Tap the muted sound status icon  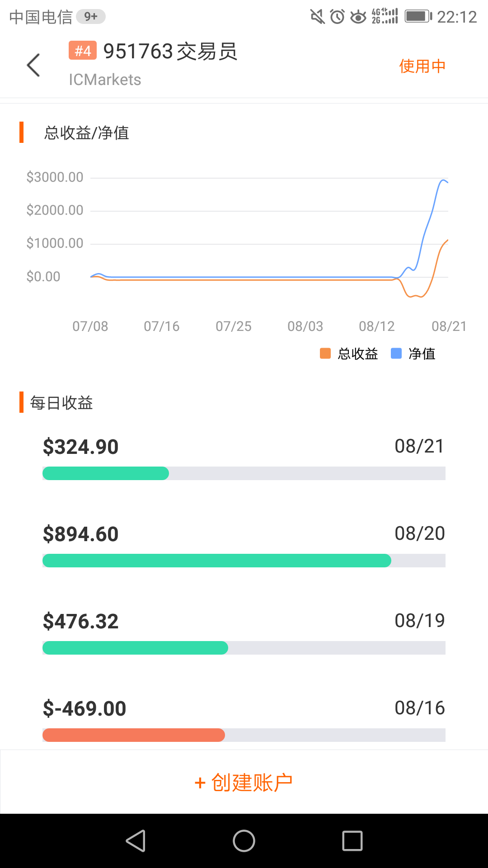click(317, 17)
